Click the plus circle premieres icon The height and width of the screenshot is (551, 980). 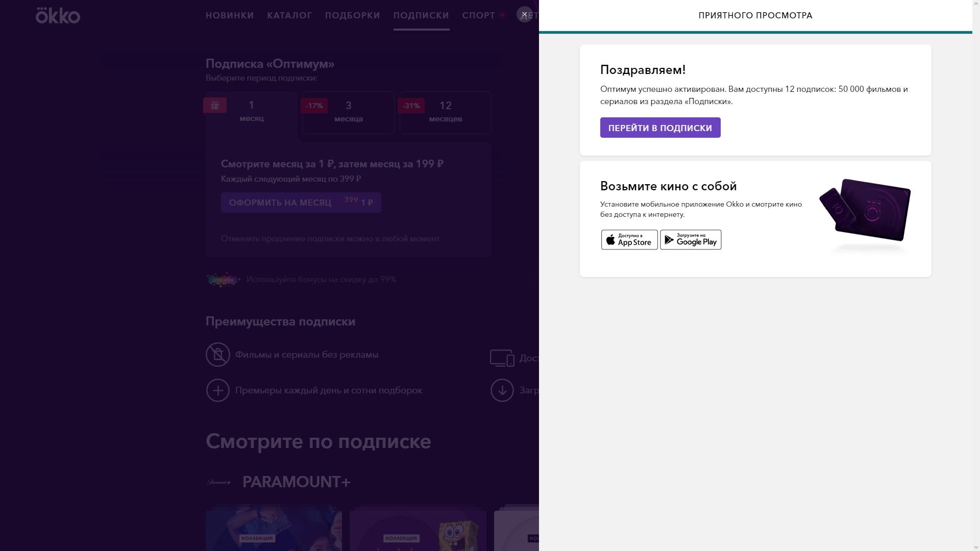(x=218, y=390)
